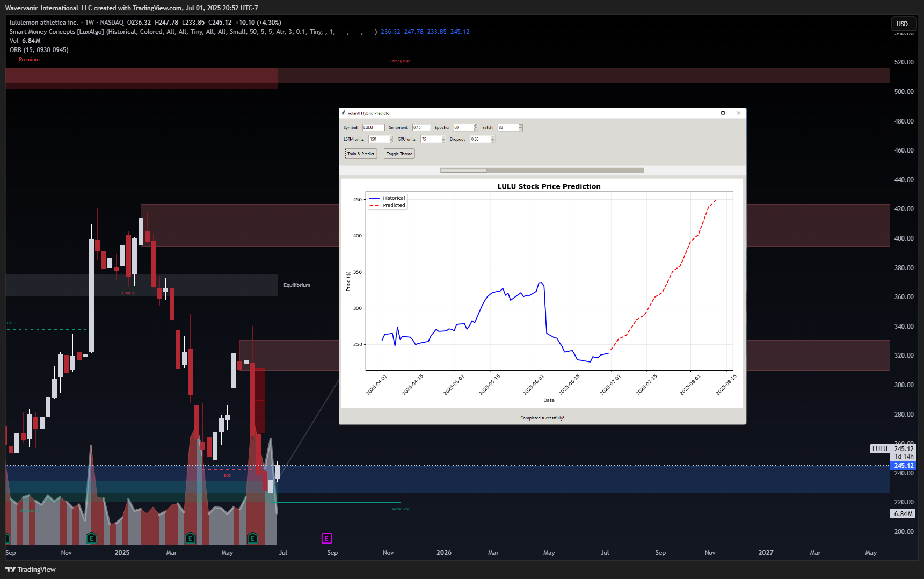Click the LSTM units spinbox arrows
Image resolution: width=924 pixels, height=579 pixels.
391,139
